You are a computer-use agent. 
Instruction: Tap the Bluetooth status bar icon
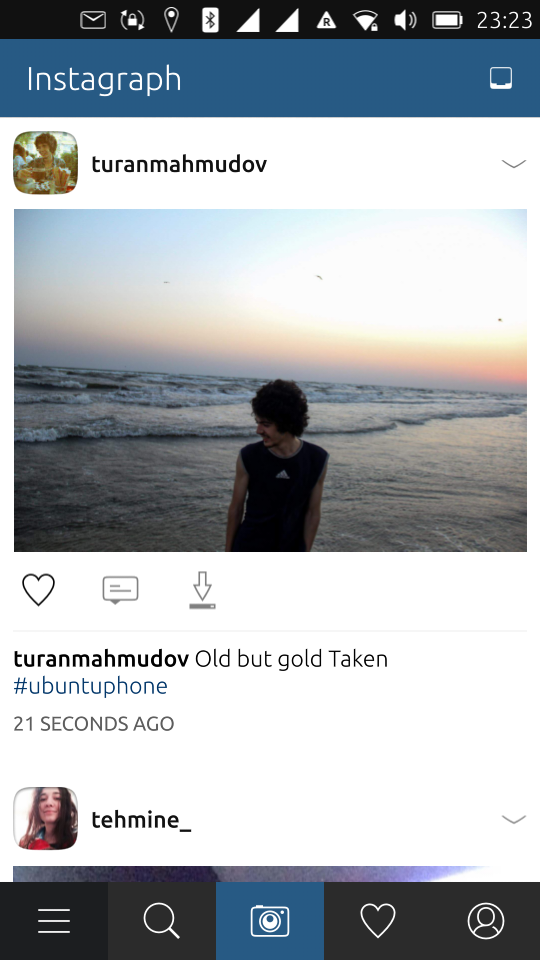coord(210,20)
